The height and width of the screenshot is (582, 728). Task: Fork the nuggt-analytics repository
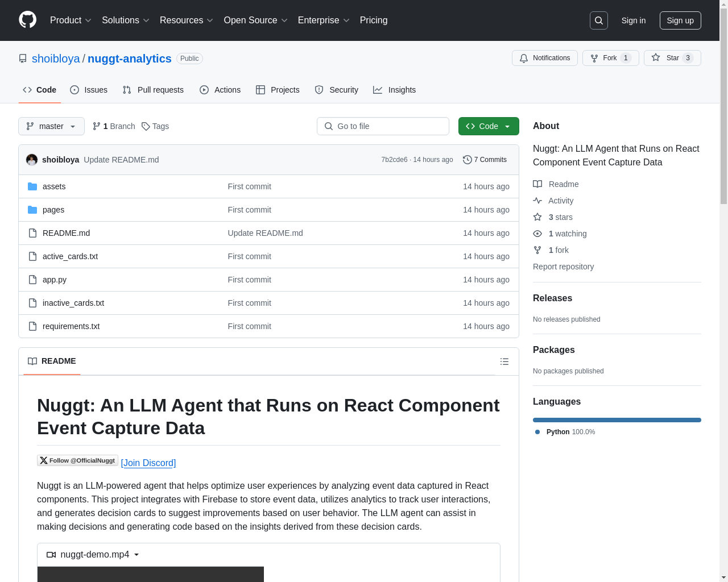pos(610,58)
